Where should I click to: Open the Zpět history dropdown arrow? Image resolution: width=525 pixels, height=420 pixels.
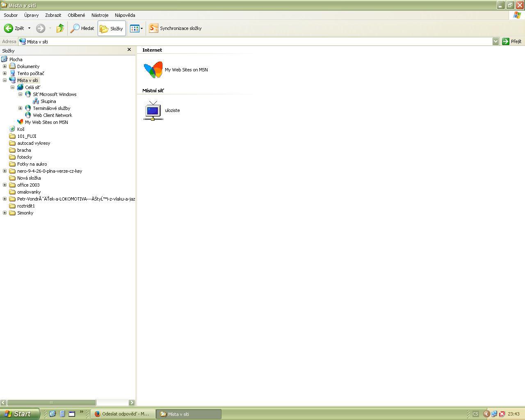click(29, 28)
